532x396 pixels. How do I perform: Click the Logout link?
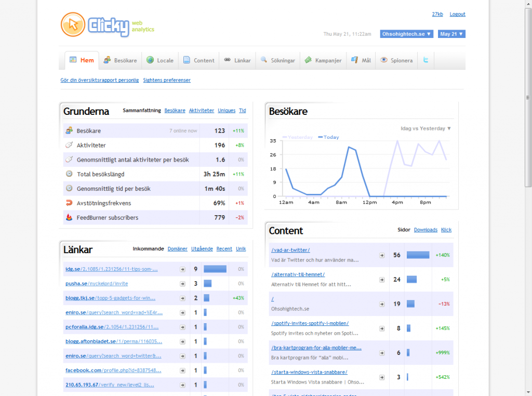point(457,14)
